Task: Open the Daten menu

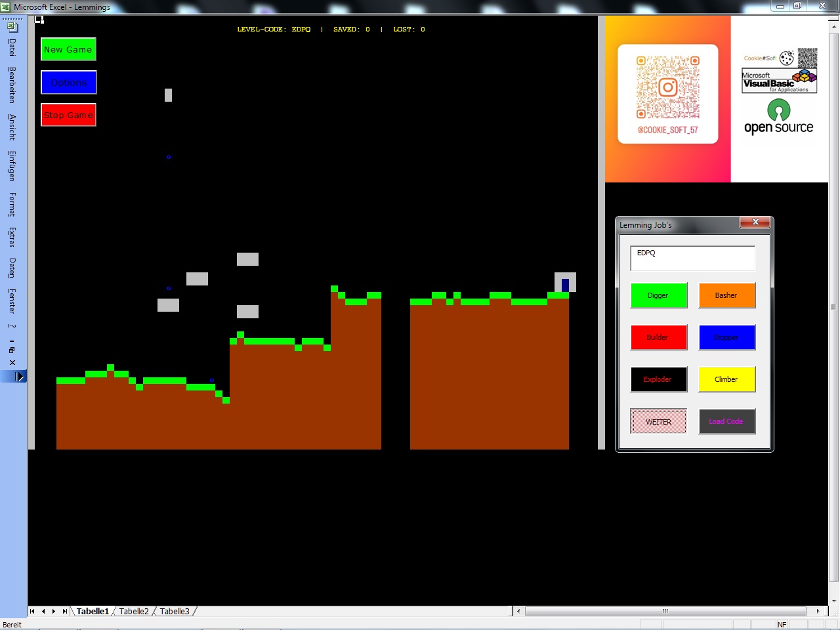Action: pyautogui.click(x=12, y=268)
